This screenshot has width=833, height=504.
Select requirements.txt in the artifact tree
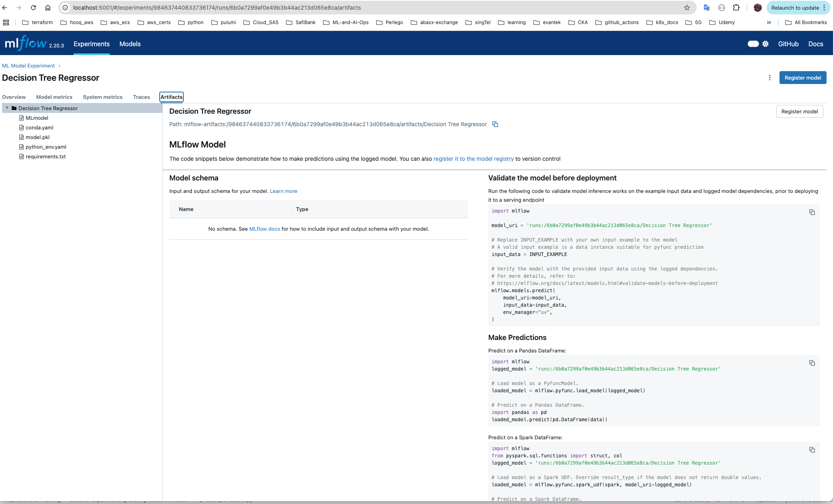[x=45, y=156]
